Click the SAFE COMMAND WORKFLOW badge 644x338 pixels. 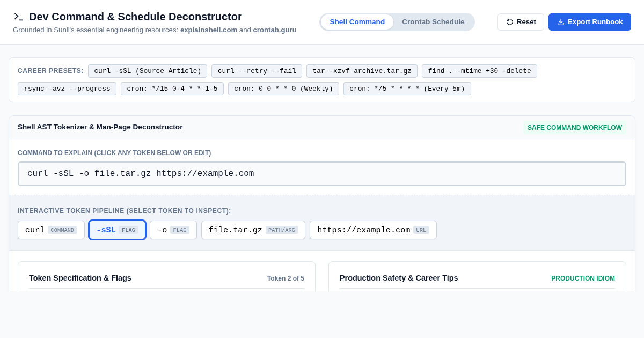pos(575,128)
